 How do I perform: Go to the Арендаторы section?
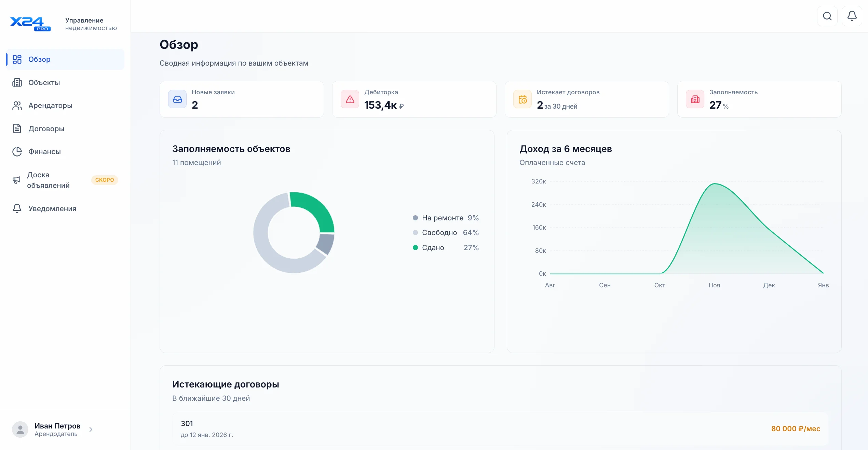[x=50, y=106]
